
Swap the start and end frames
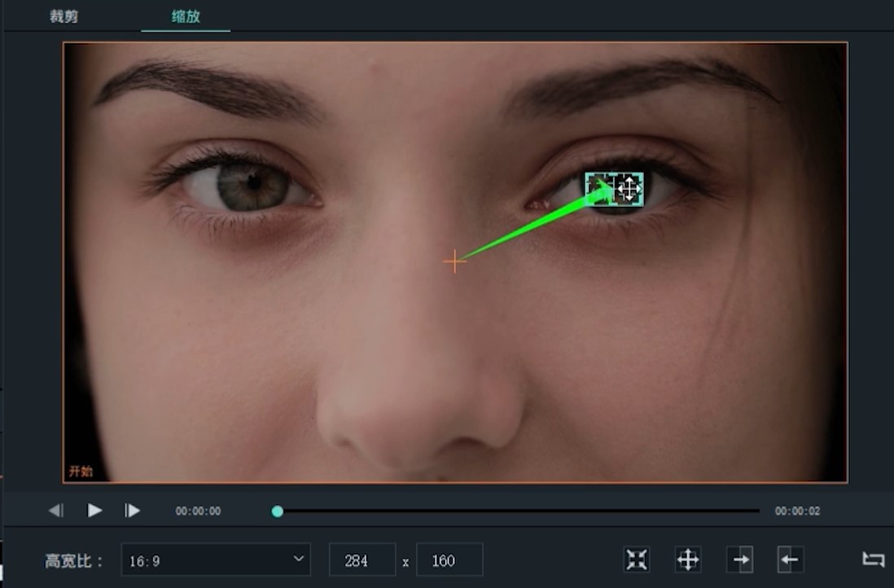pyautogui.click(x=873, y=559)
